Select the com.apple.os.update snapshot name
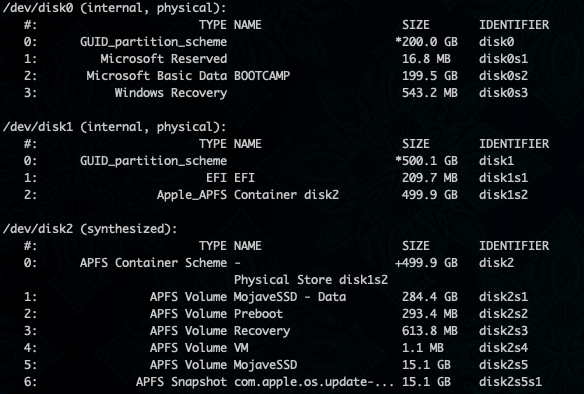Image resolution: width=584 pixels, height=394 pixels. tap(314, 382)
